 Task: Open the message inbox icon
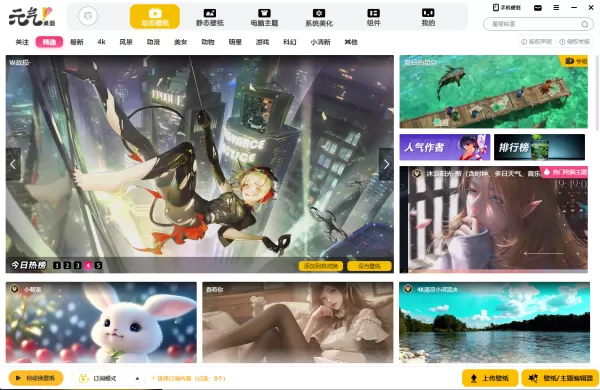(x=538, y=8)
